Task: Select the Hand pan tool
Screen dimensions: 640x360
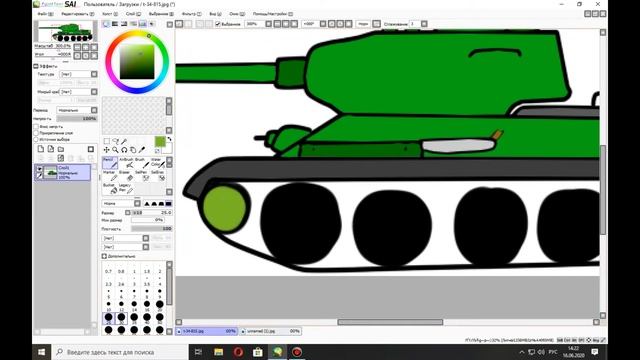Action: tap(133, 150)
